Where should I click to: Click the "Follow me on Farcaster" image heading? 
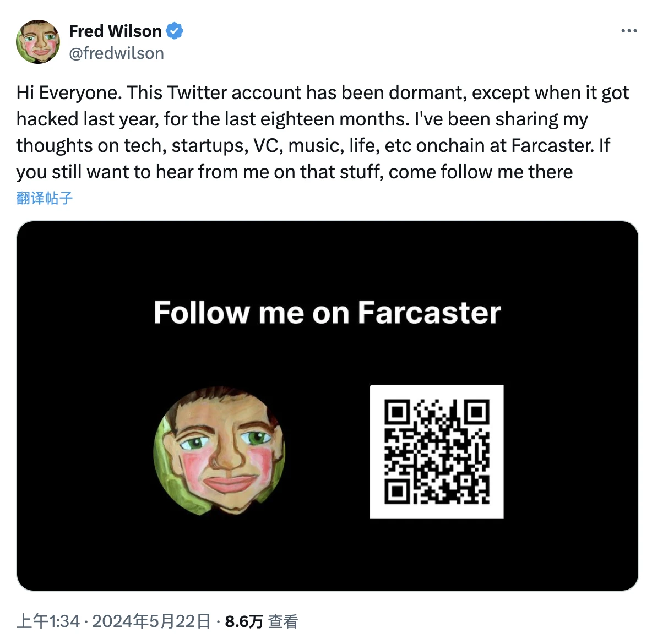pyautogui.click(x=327, y=313)
